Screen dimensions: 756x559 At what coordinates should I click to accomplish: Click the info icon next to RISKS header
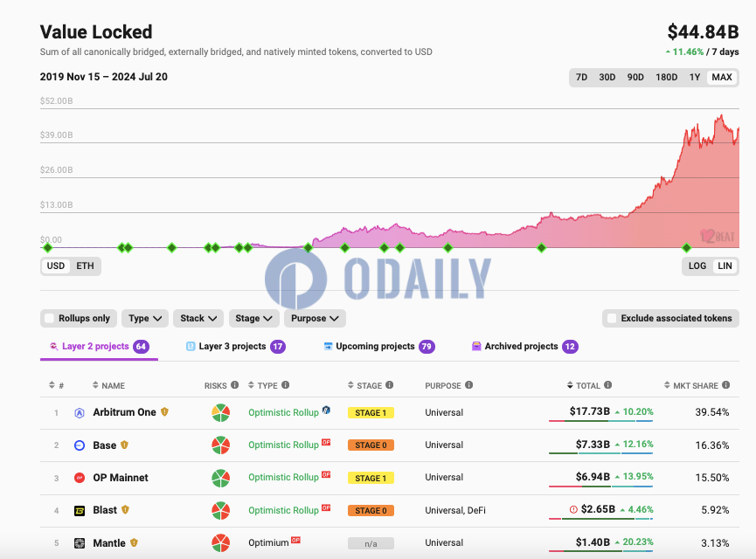coord(235,384)
